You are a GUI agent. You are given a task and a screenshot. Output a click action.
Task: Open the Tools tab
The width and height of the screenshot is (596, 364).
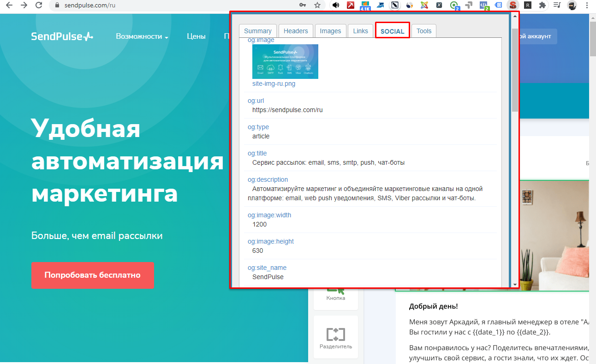click(423, 31)
